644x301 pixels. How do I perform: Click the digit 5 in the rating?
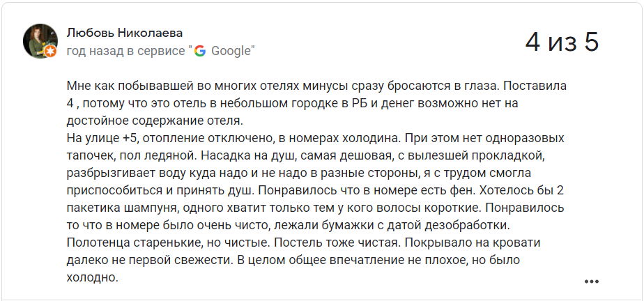coord(591,43)
